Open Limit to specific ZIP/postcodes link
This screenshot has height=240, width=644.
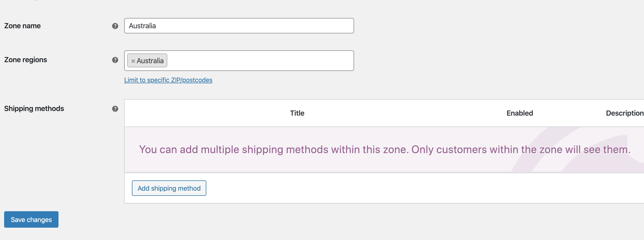coord(168,80)
